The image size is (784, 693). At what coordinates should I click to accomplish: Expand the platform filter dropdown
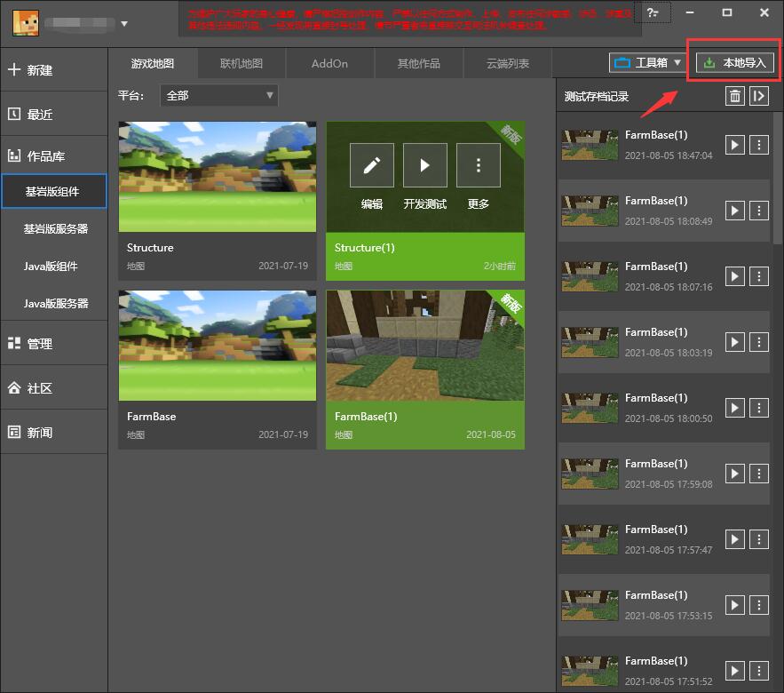(x=218, y=95)
